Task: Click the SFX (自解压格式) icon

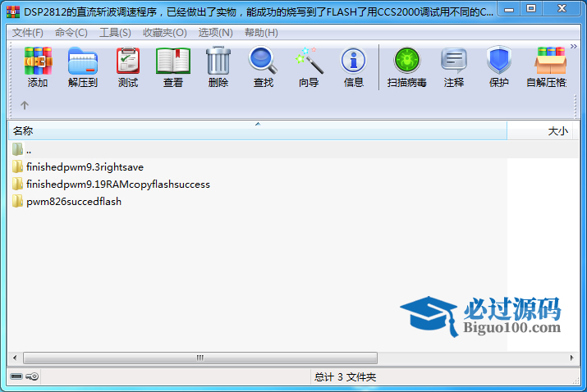Action: [548, 66]
